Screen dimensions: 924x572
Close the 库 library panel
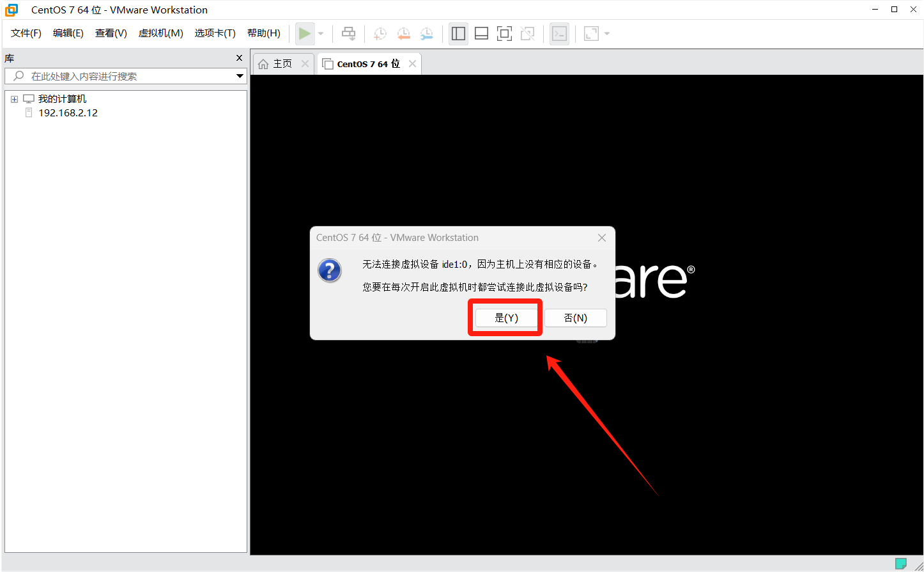coord(239,58)
